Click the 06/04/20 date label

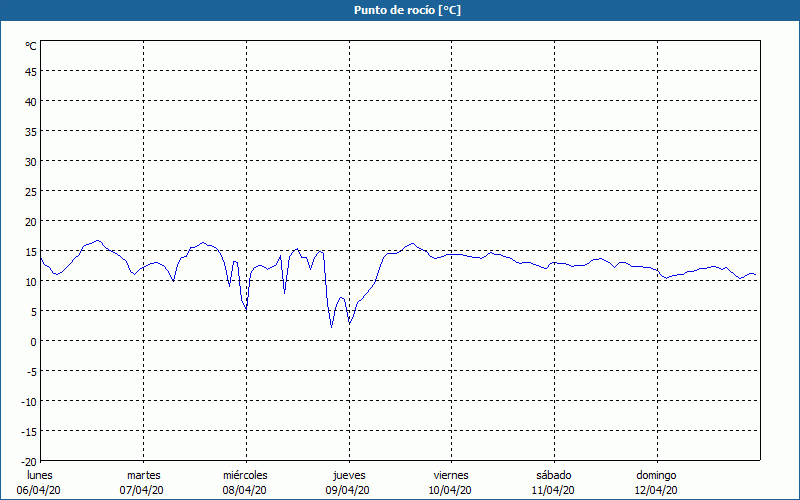coord(40,490)
